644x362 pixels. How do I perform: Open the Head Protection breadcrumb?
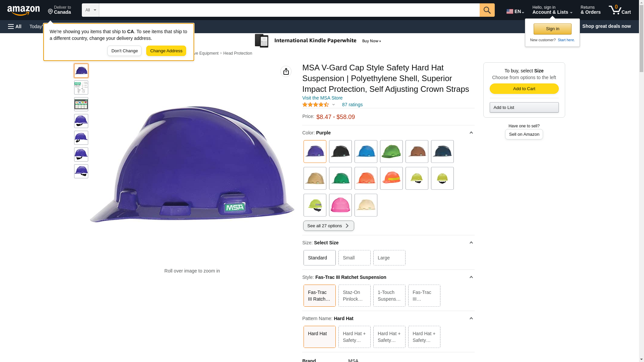click(237, 53)
